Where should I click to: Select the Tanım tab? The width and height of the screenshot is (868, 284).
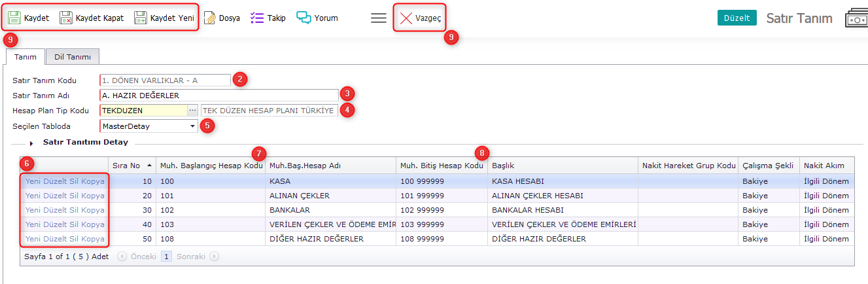26,57
